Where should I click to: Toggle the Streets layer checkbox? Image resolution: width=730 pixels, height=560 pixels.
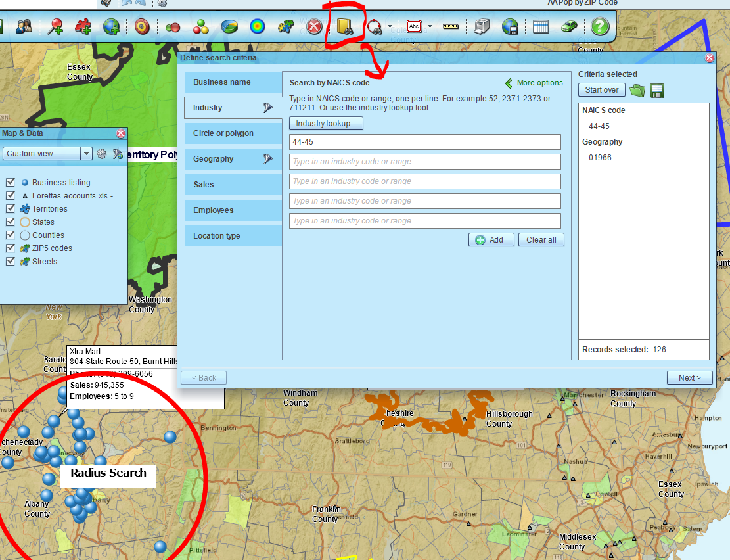click(x=11, y=261)
